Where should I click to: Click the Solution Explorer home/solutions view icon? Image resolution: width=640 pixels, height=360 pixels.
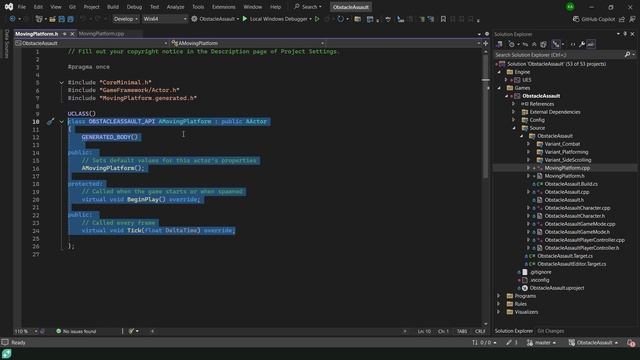[x=499, y=44]
